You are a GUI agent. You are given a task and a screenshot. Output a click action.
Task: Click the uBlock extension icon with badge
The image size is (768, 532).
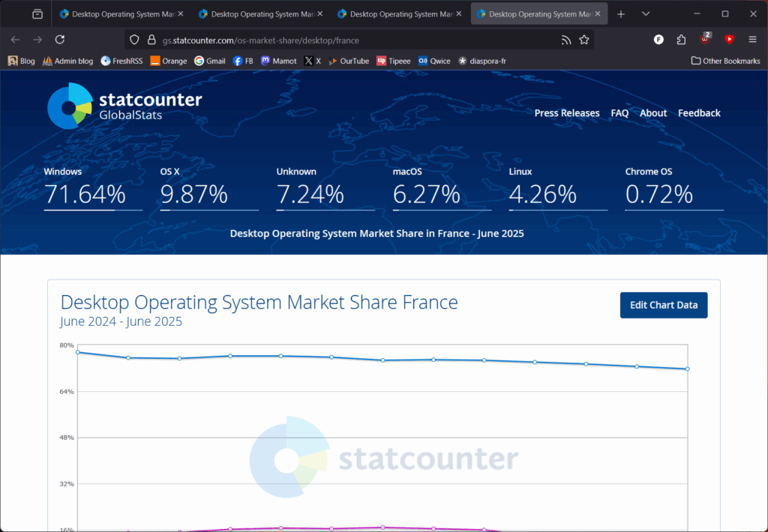coord(705,40)
